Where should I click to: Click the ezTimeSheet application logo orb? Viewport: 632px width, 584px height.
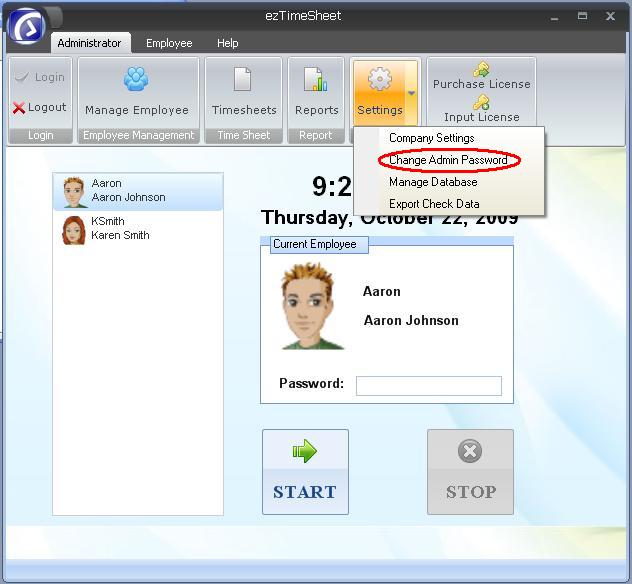[x=26, y=27]
